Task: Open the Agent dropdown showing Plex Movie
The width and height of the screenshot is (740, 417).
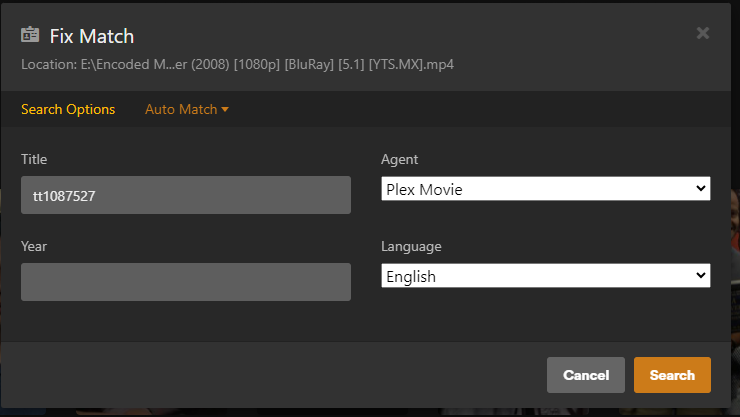Action: (545, 189)
